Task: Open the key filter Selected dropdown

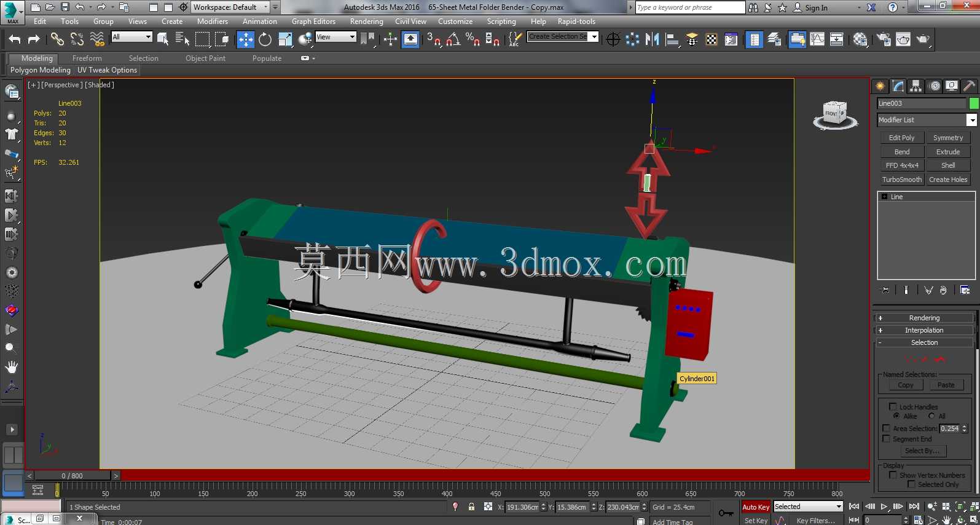Action: pos(808,507)
